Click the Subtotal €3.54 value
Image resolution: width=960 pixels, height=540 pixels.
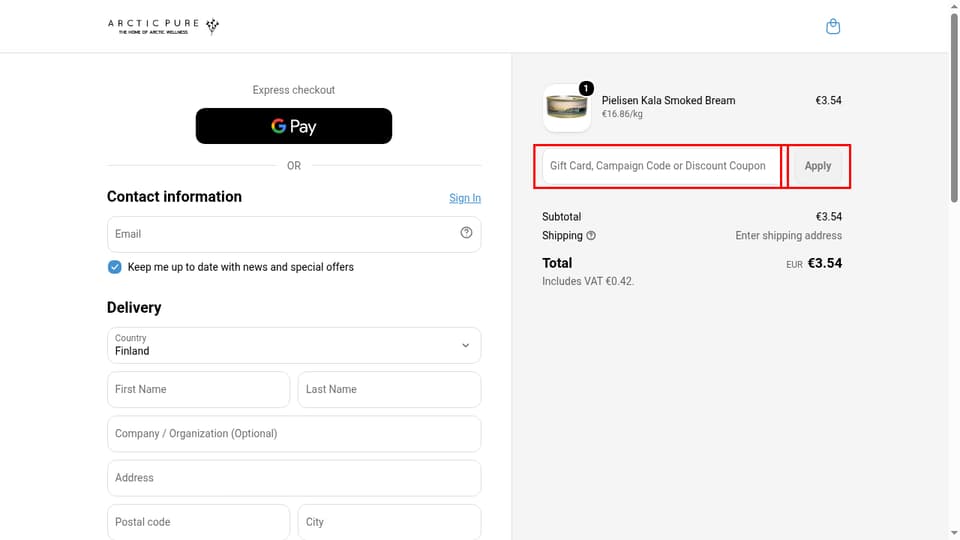(x=828, y=217)
